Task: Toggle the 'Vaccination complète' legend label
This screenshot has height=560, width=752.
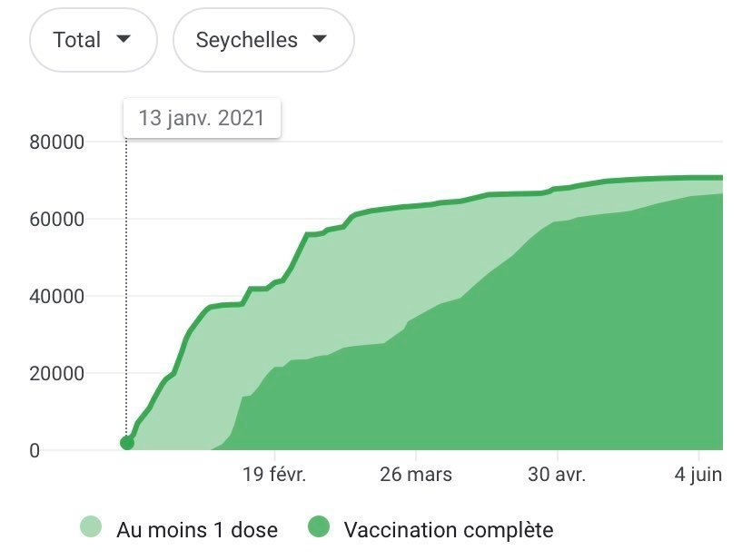Action: point(448,530)
